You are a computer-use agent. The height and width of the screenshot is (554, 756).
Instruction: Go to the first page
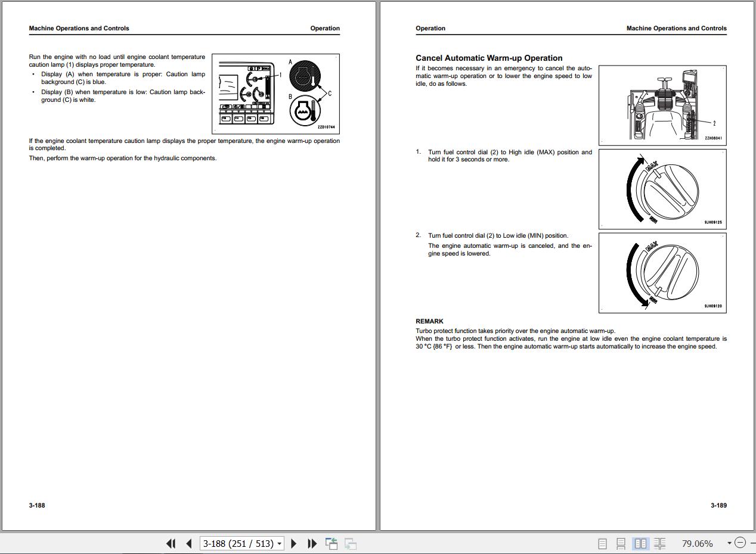(x=171, y=543)
